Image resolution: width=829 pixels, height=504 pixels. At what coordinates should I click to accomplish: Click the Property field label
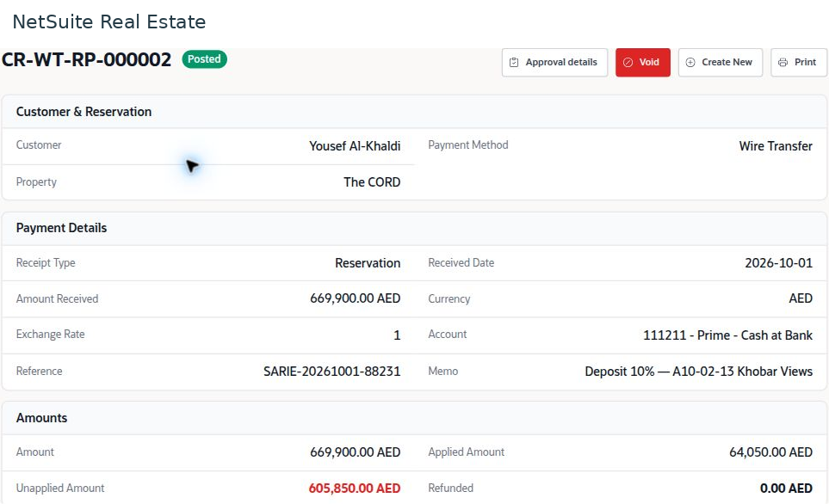[36, 181]
